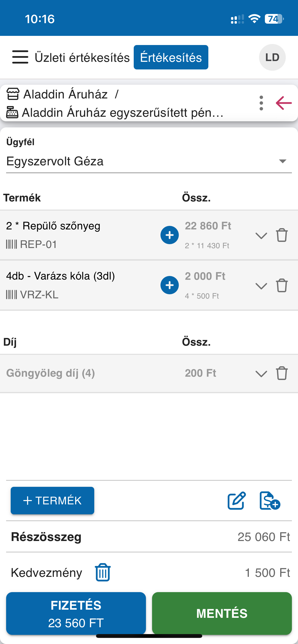Image resolution: width=298 pixels, height=644 pixels.
Task: Open the LD user avatar menu
Action: coord(272,57)
